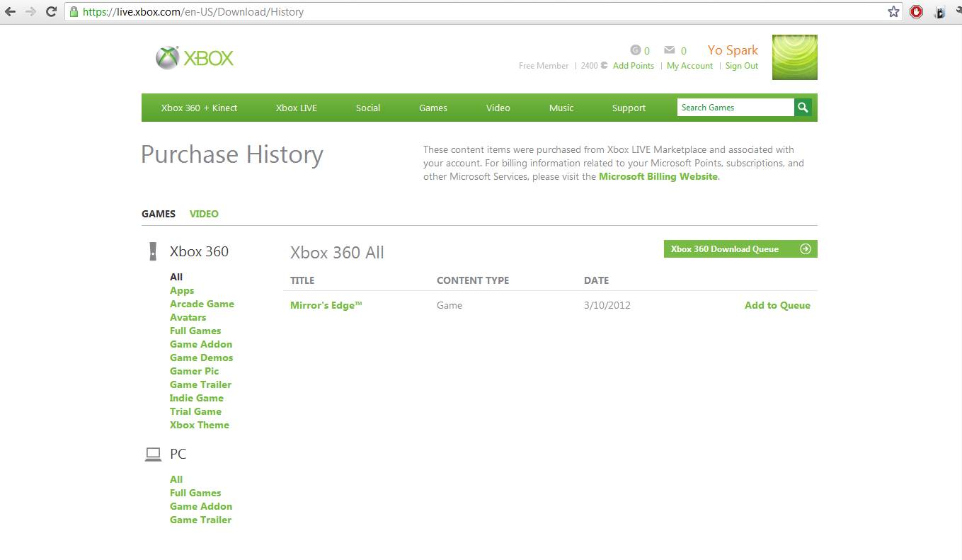
Task: Sign Out of the account
Action: tap(742, 66)
